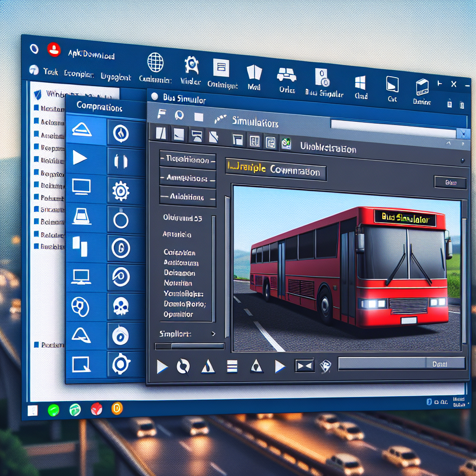Open the Ugoglent menu
Screen dimensions: 476x476
pyautogui.click(x=116, y=77)
